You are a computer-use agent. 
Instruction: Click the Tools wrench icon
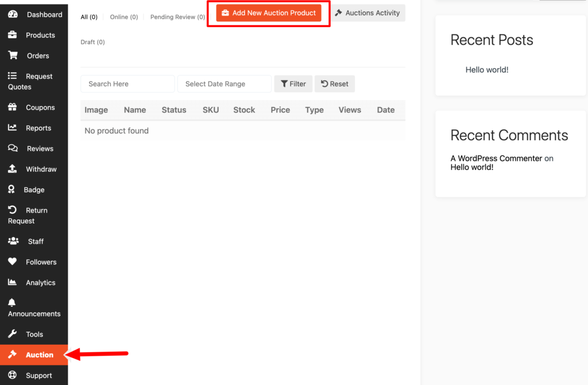tap(13, 334)
